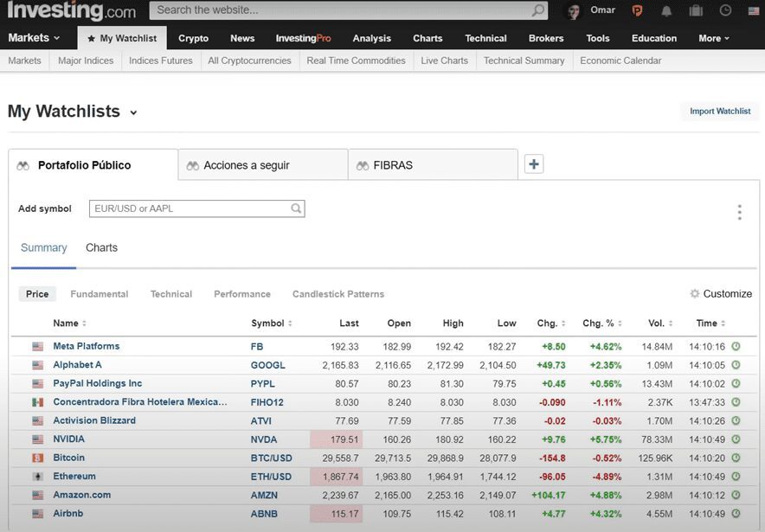The image size is (765, 532).
Task: Open the Charts tab beside Summary
Action: (101, 248)
